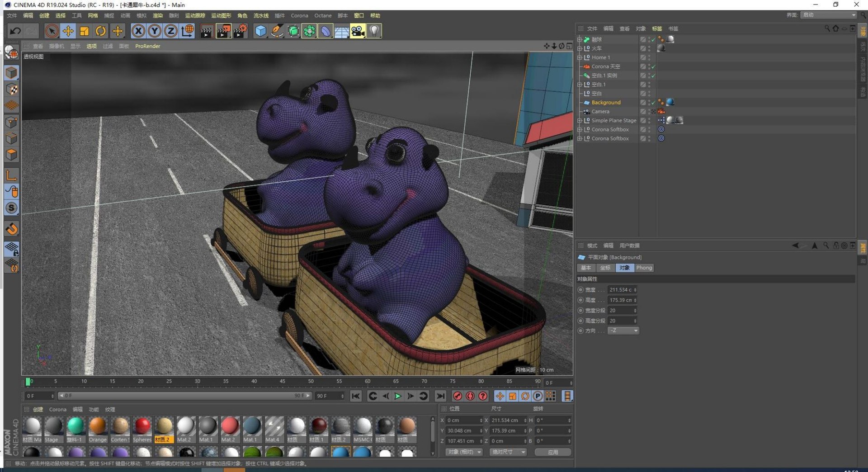Image resolution: width=868 pixels, height=472 pixels.
Task: Go to end of animation button
Action: tap(440, 396)
